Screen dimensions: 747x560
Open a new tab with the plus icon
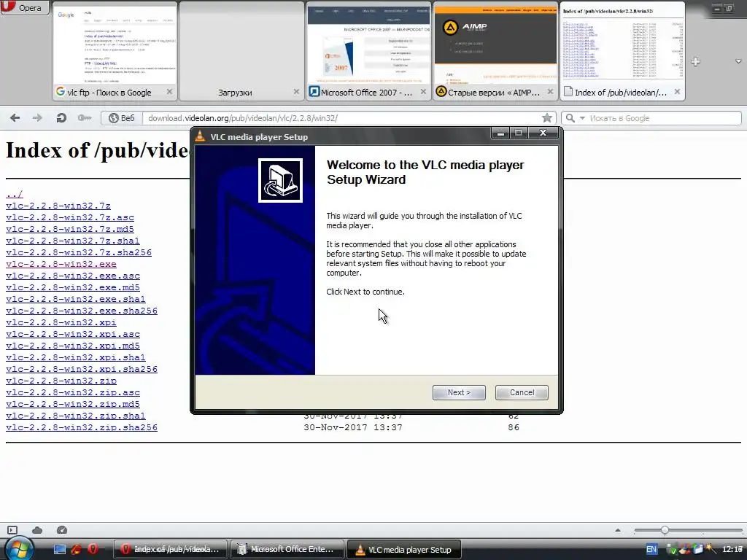click(x=695, y=61)
